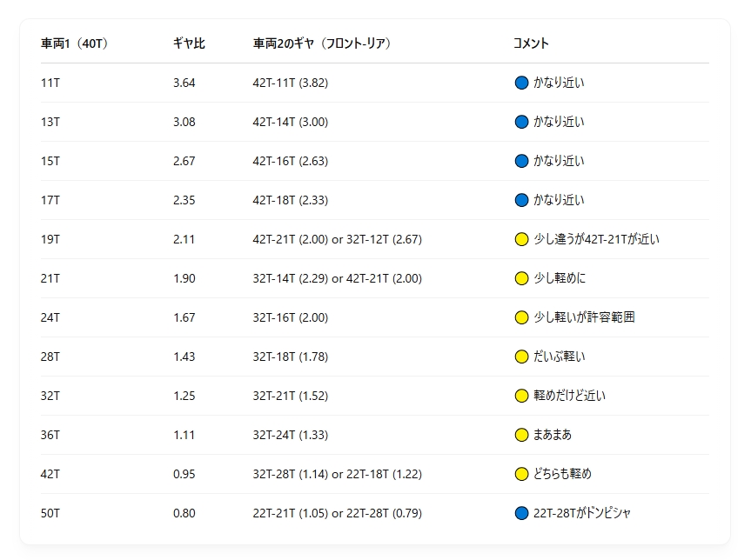Click the blue circle in the 11T row

coord(521,83)
